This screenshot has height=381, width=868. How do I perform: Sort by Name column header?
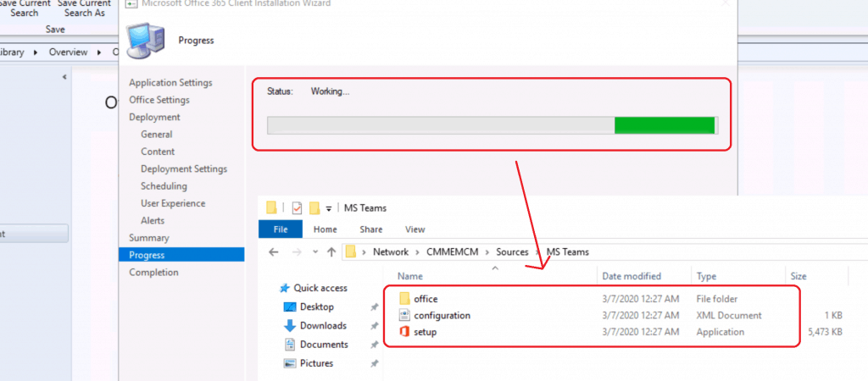click(410, 276)
